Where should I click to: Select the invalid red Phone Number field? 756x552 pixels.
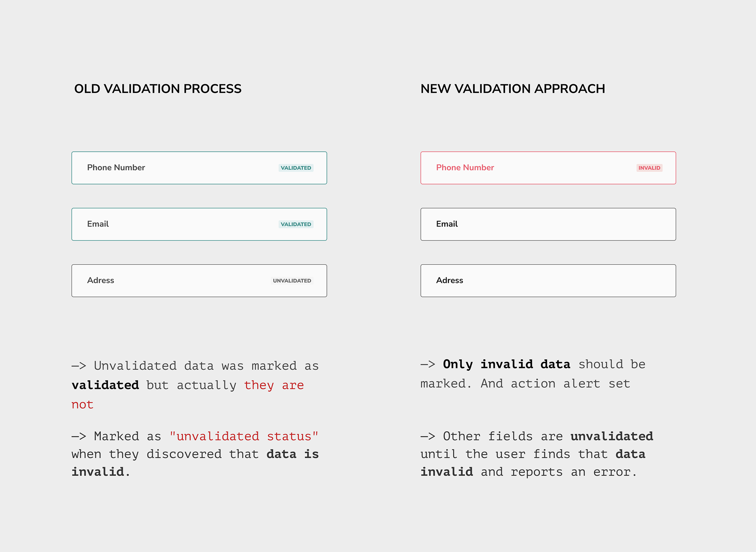[548, 168]
